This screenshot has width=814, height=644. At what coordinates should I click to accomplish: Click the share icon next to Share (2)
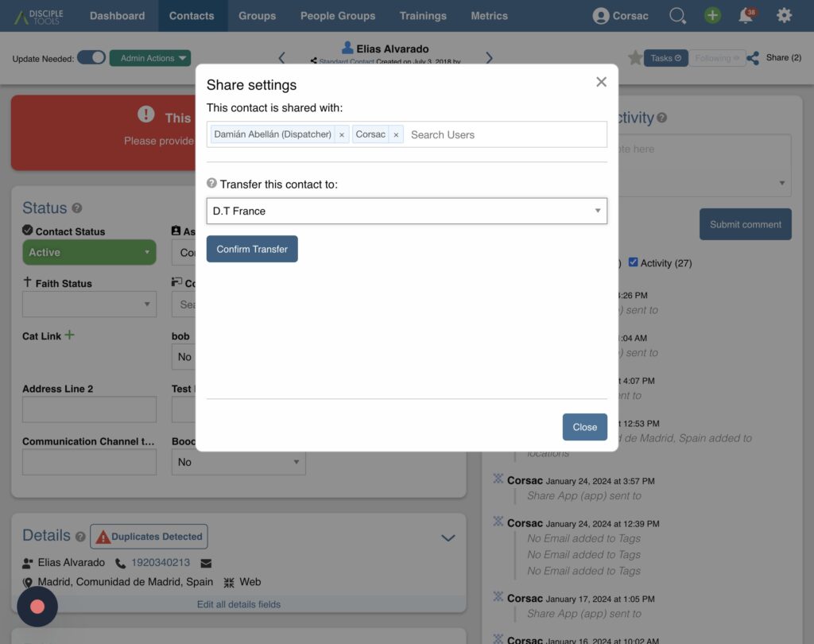click(753, 58)
